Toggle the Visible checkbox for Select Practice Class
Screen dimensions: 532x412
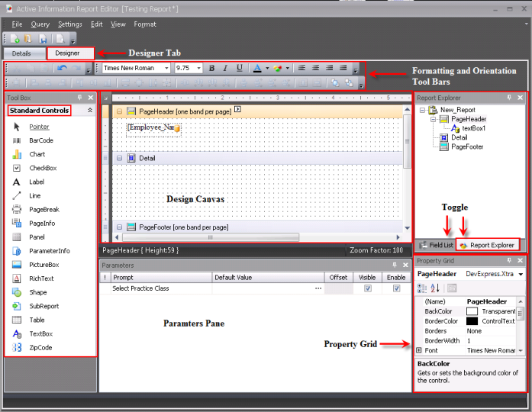click(367, 288)
